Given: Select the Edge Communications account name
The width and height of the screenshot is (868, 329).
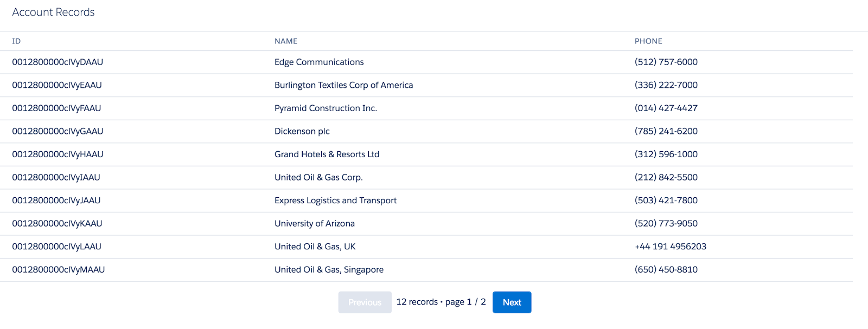Looking at the screenshot, I should (319, 62).
